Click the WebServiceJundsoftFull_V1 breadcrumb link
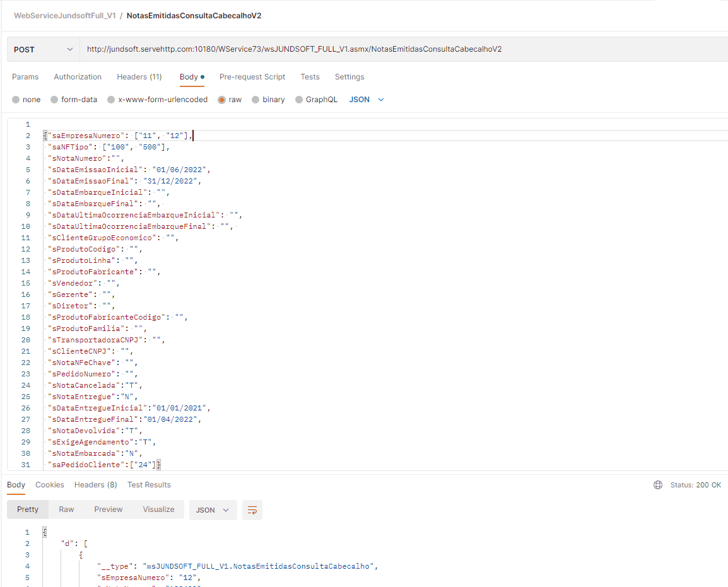 click(x=64, y=15)
